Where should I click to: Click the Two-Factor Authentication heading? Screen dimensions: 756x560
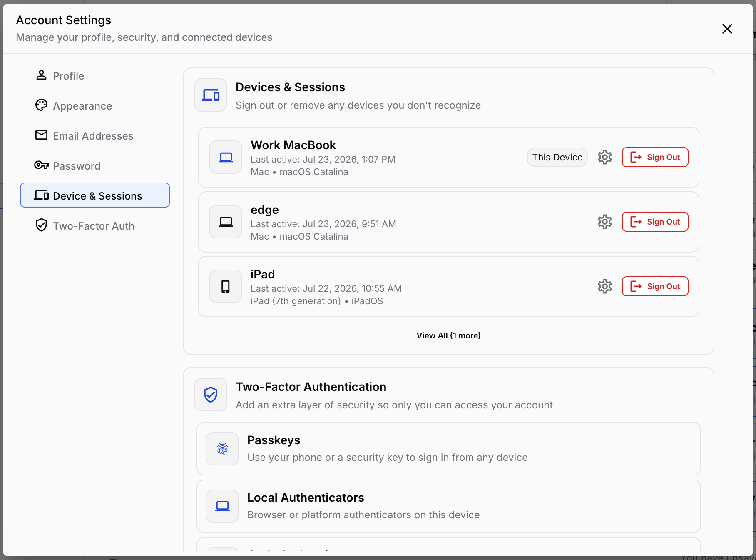tap(311, 387)
